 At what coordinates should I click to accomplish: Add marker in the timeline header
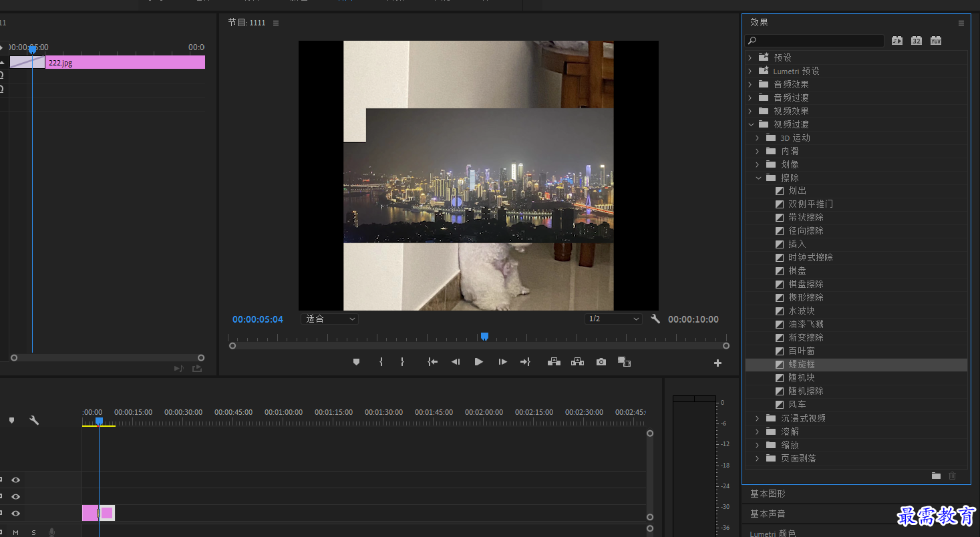[x=11, y=420]
